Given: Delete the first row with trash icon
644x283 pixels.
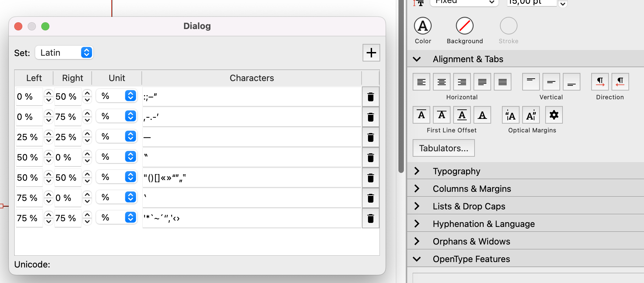Looking at the screenshot, I should click(371, 97).
